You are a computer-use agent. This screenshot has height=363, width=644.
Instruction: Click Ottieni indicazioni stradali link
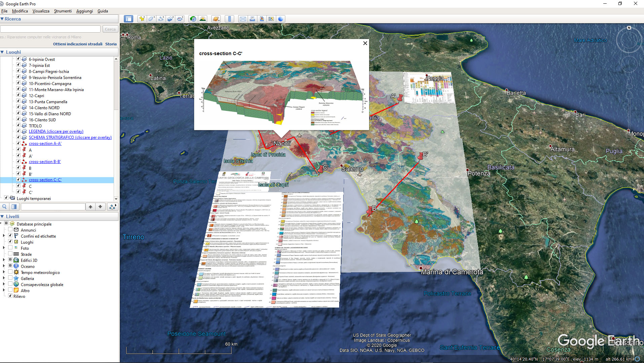coord(78,44)
